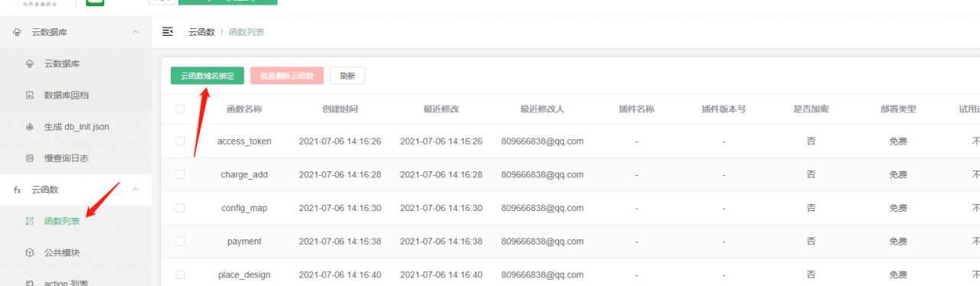Click the 插件版本号 column header

point(724,109)
